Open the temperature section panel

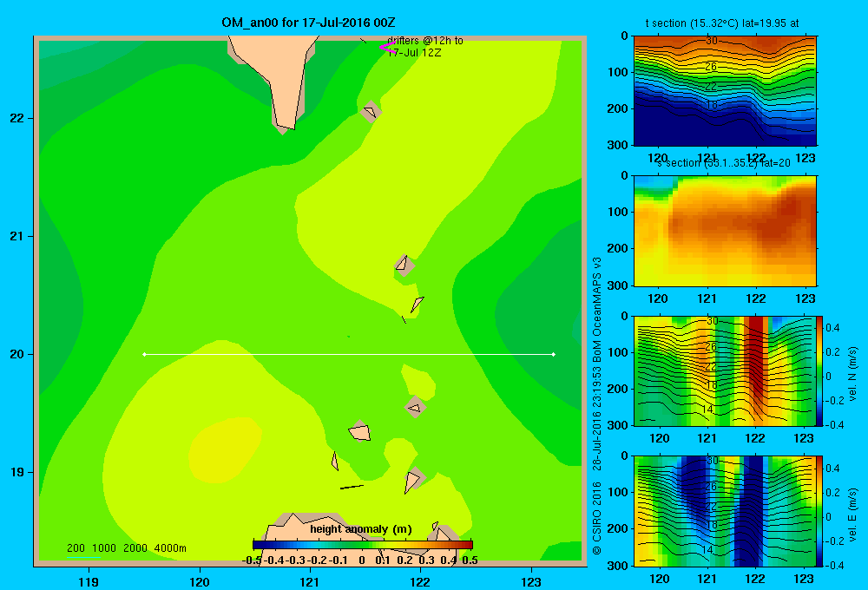[x=725, y=91]
